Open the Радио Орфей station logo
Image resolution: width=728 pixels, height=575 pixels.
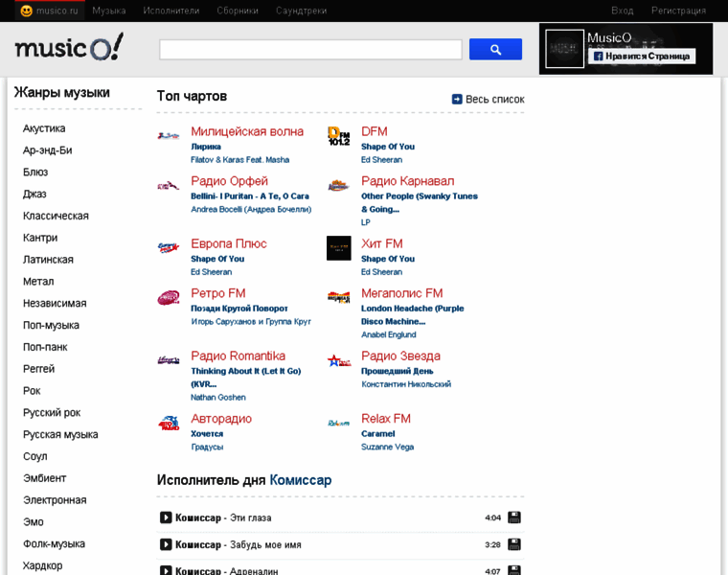click(x=169, y=186)
